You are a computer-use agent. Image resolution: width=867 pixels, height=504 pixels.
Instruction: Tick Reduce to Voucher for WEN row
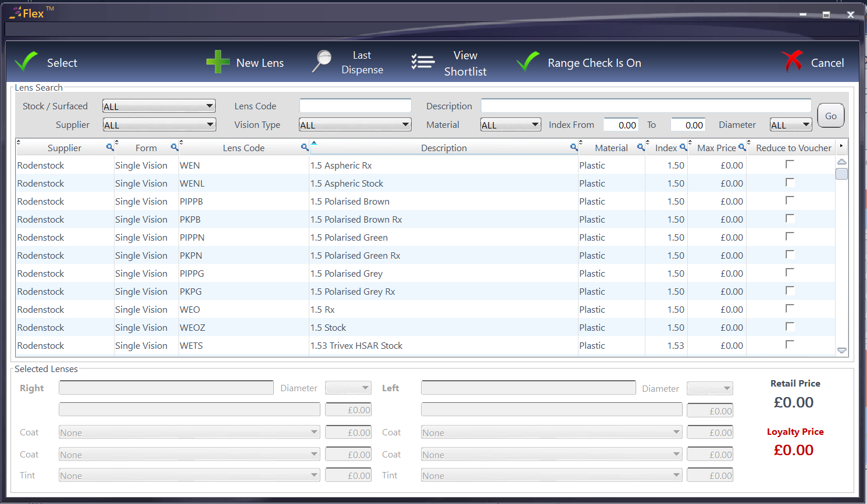tap(790, 165)
